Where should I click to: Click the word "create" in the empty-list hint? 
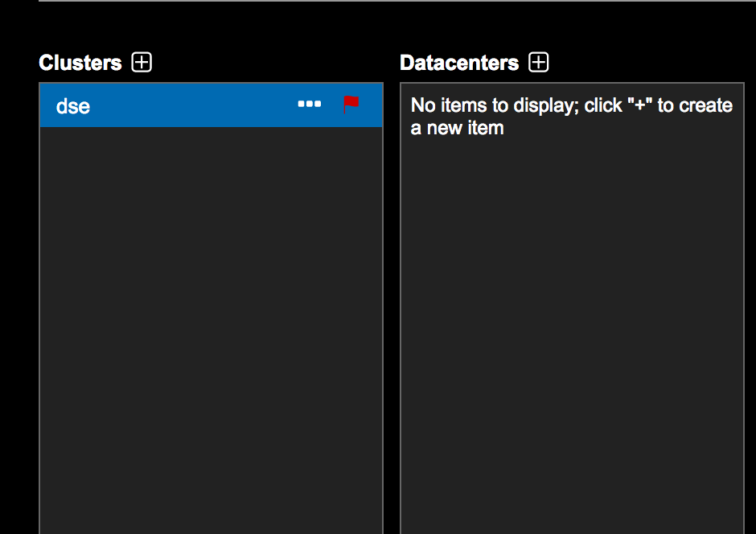coord(706,106)
